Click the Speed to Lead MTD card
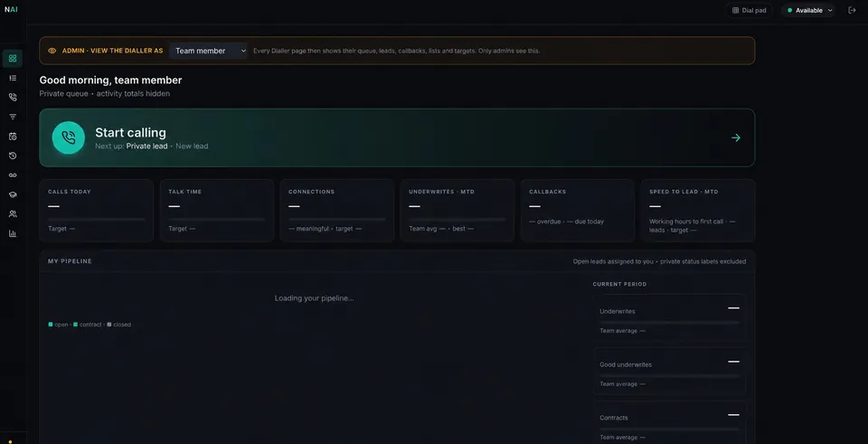This screenshot has width=868, height=444. (x=698, y=211)
